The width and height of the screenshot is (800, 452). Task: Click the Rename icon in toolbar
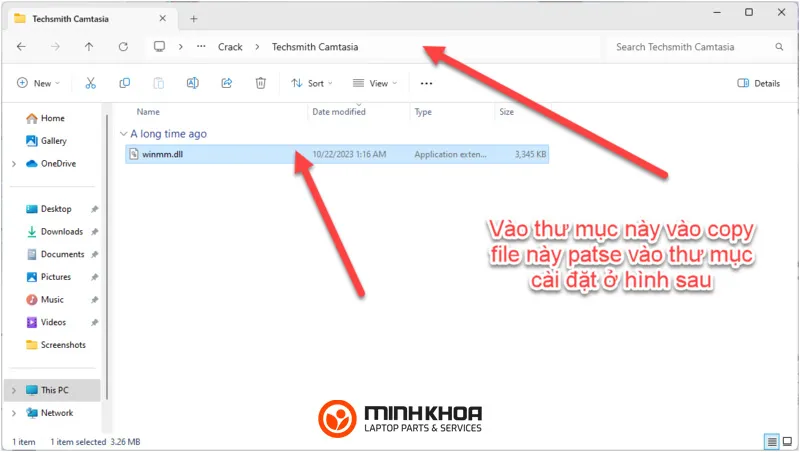click(x=193, y=83)
